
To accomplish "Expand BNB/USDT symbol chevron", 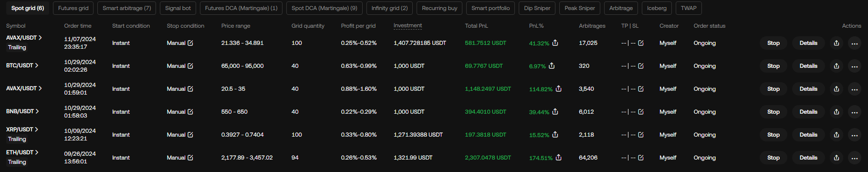I will click(x=37, y=111).
